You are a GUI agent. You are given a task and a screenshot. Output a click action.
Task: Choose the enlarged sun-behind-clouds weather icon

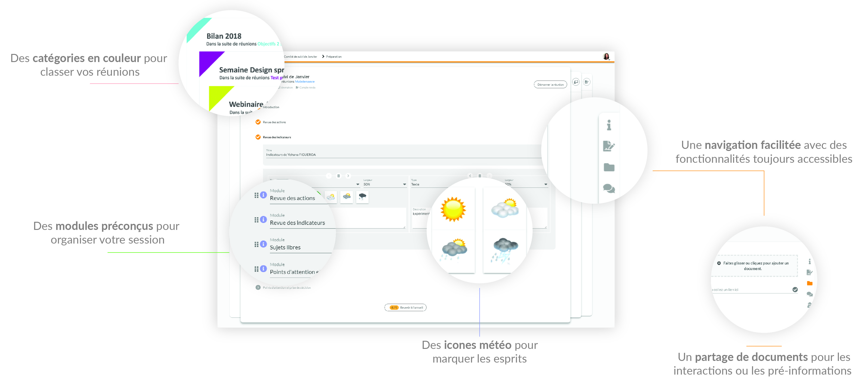[x=504, y=209]
